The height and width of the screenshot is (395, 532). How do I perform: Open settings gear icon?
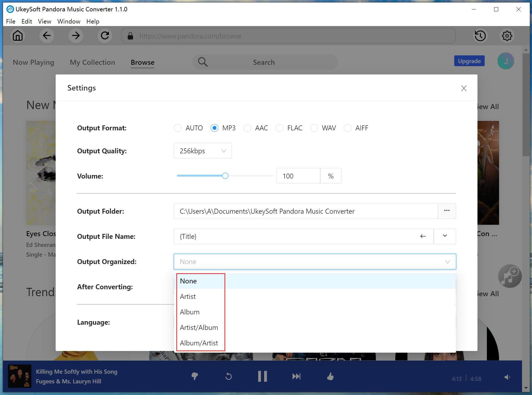coord(507,36)
